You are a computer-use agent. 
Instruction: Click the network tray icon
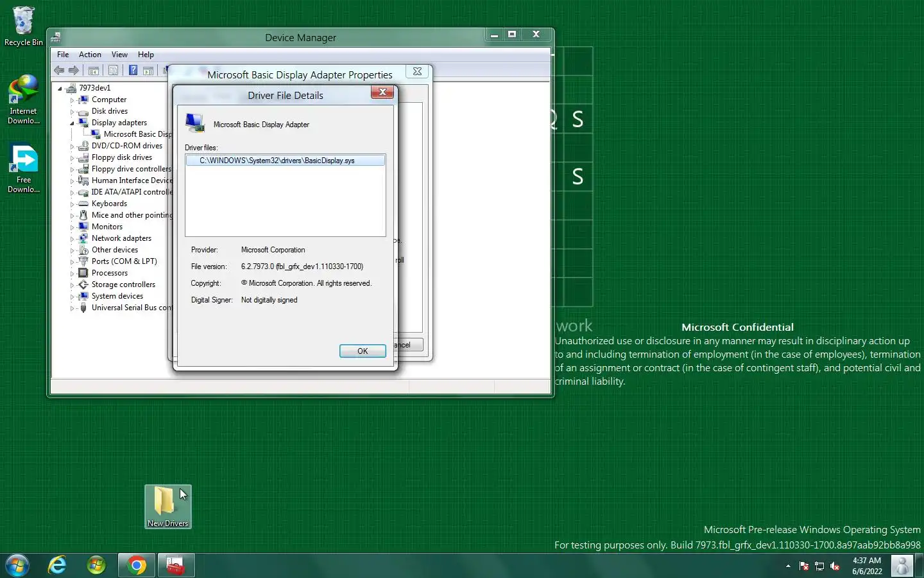click(x=819, y=566)
